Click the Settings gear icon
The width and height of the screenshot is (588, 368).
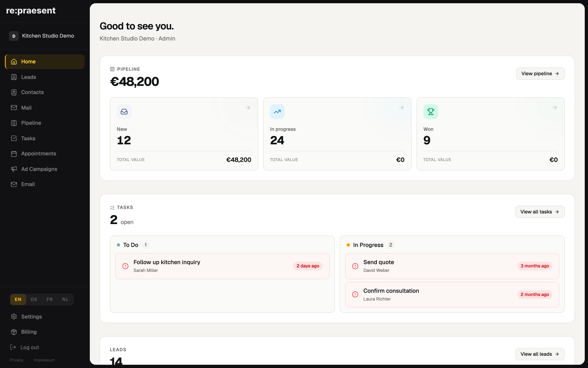[14, 316]
